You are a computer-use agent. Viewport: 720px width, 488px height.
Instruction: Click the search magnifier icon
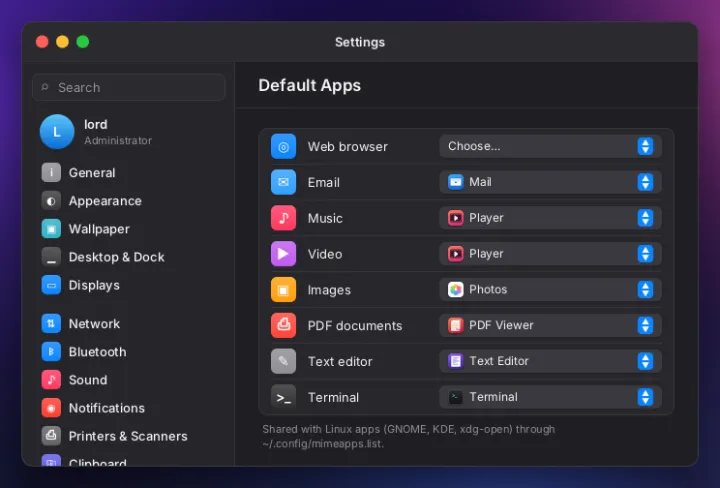(x=45, y=87)
